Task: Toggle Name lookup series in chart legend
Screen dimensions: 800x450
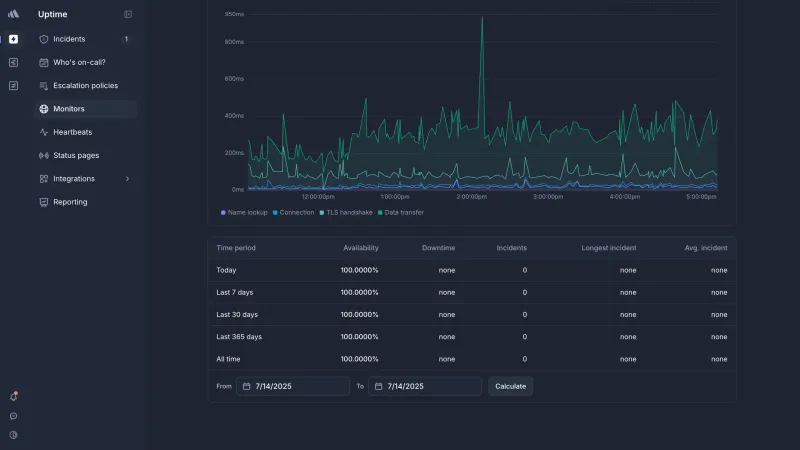Action: 244,212
